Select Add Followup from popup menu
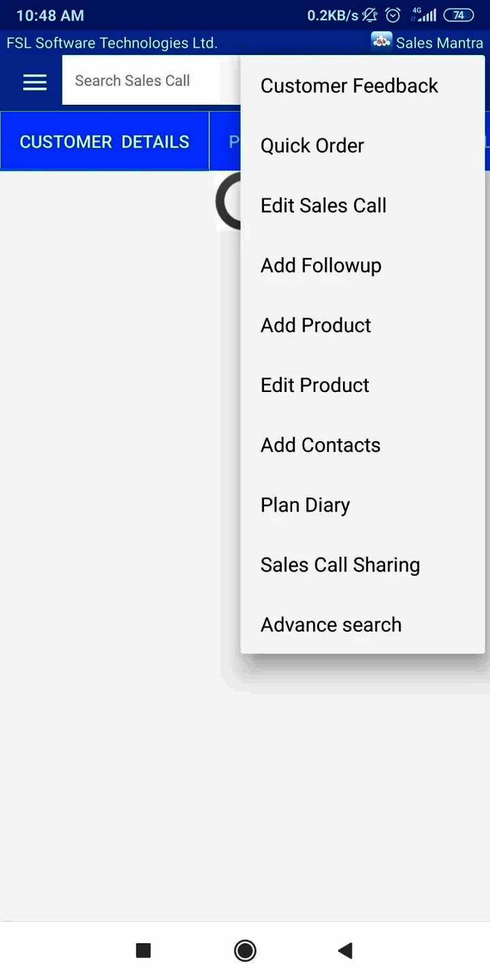The image size is (490, 980). (321, 265)
